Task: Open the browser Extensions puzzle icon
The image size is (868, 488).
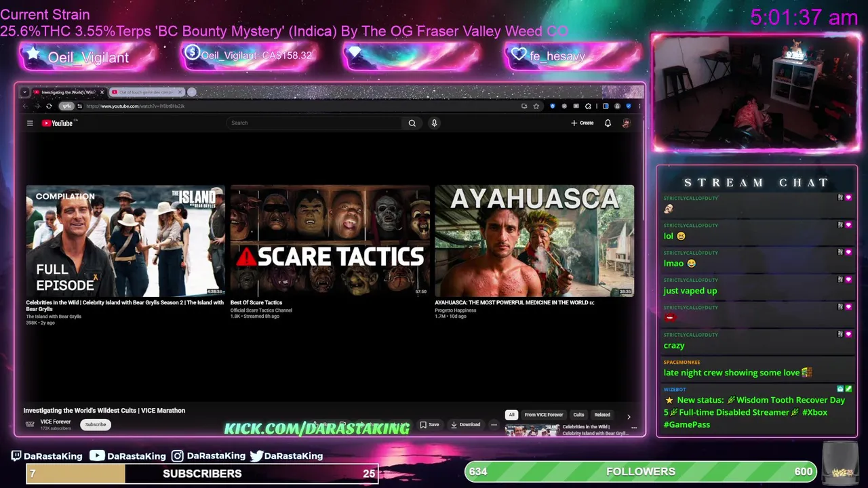Action: (588, 106)
